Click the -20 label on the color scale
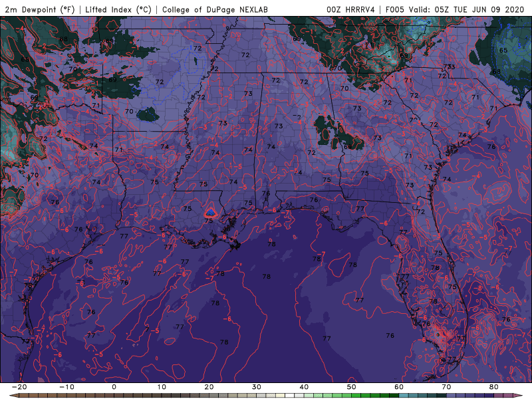 pyautogui.click(x=19, y=387)
